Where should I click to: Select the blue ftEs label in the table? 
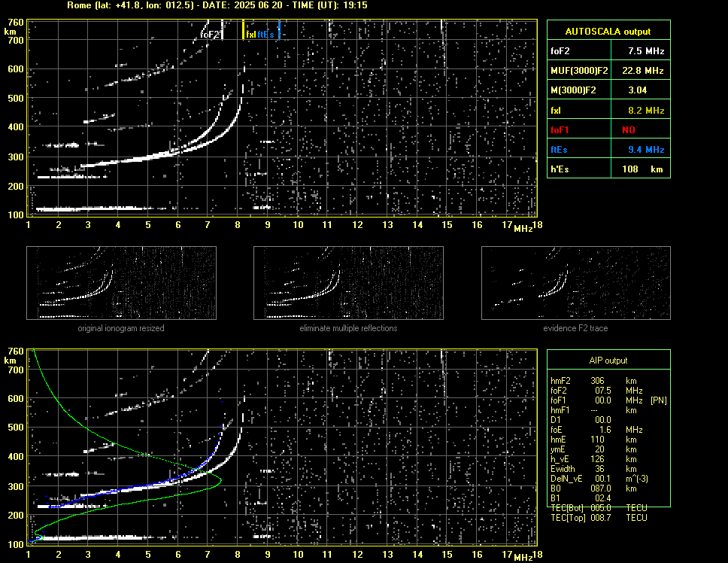pyautogui.click(x=559, y=150)
